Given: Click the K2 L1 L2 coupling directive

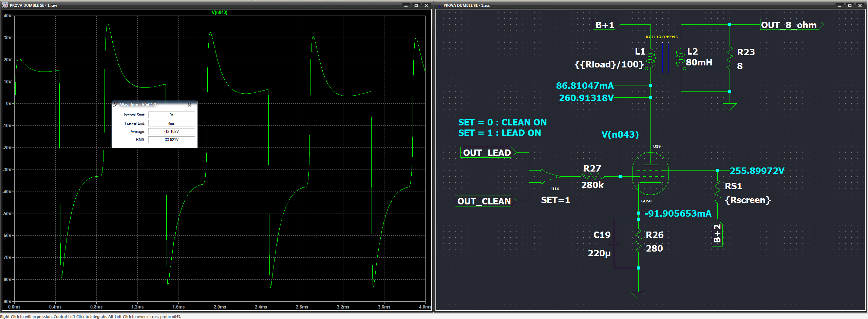Looking at the screenshot, I should coord(661,37).
